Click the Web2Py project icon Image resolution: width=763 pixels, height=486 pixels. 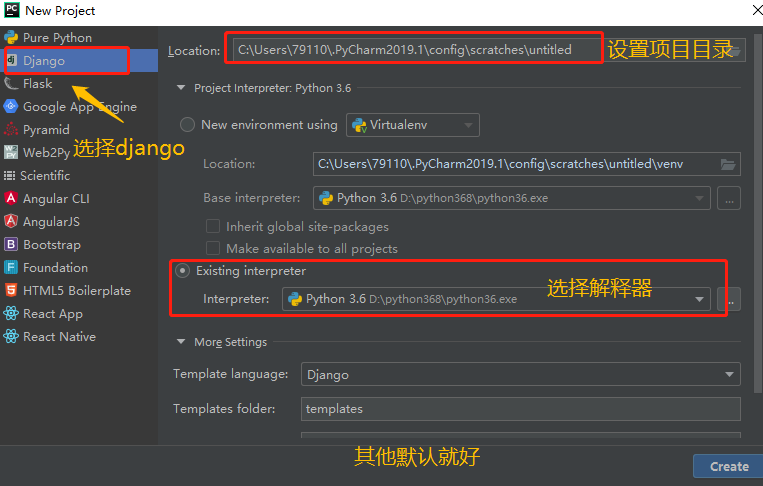click(11, 152)
